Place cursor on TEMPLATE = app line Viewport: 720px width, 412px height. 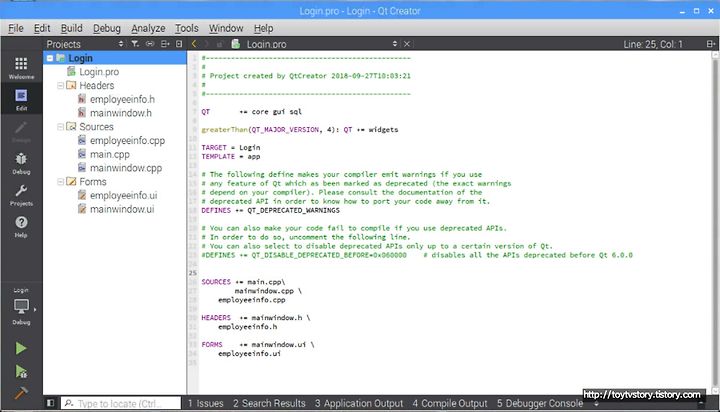click(231, 157)
